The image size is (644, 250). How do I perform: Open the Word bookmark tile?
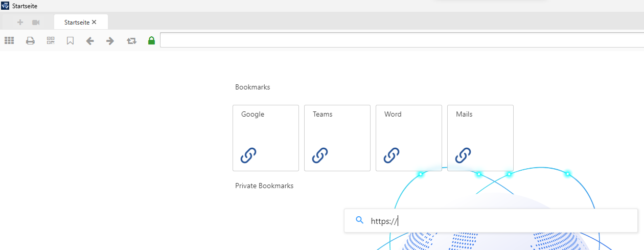point(409,138)
